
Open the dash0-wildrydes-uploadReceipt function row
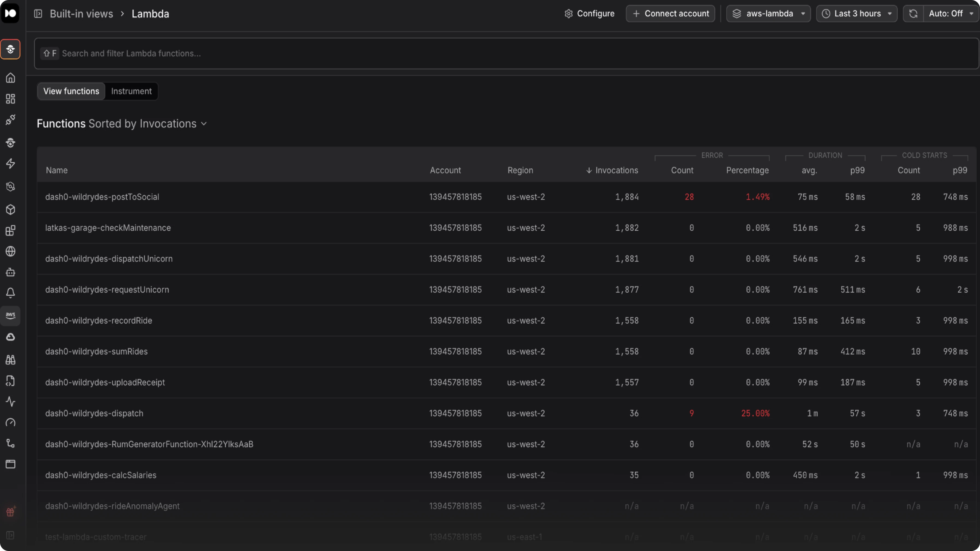point(506,382)
